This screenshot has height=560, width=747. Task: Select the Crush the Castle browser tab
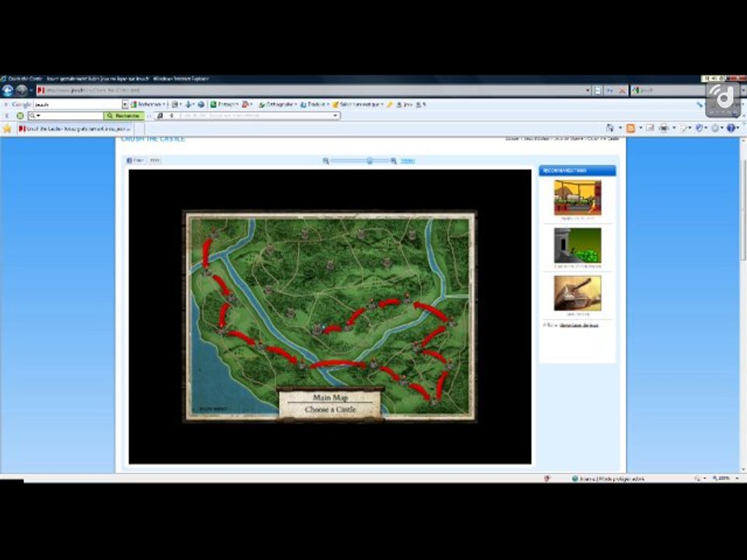(75, 128)
